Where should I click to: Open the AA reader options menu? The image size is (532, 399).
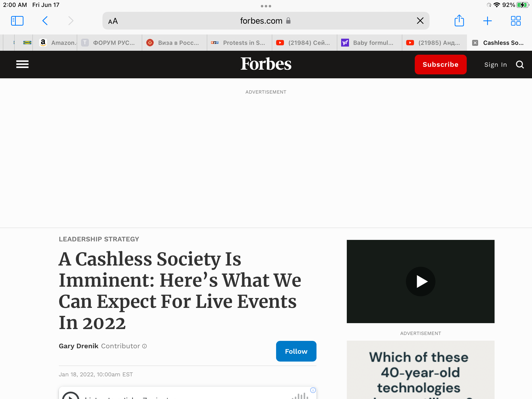(x=113, y=21)
